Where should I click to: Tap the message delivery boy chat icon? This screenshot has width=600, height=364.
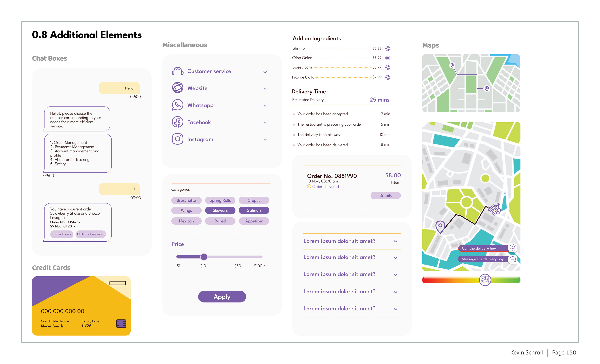click(513, 259)
